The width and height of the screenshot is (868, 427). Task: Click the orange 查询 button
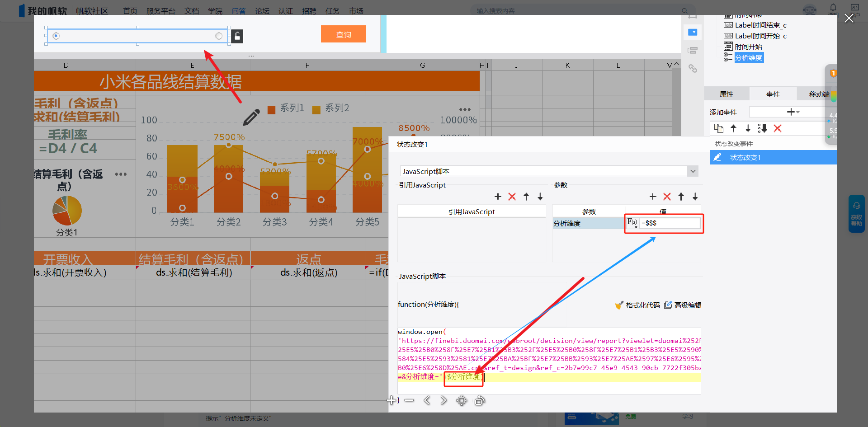click(344, 34)
